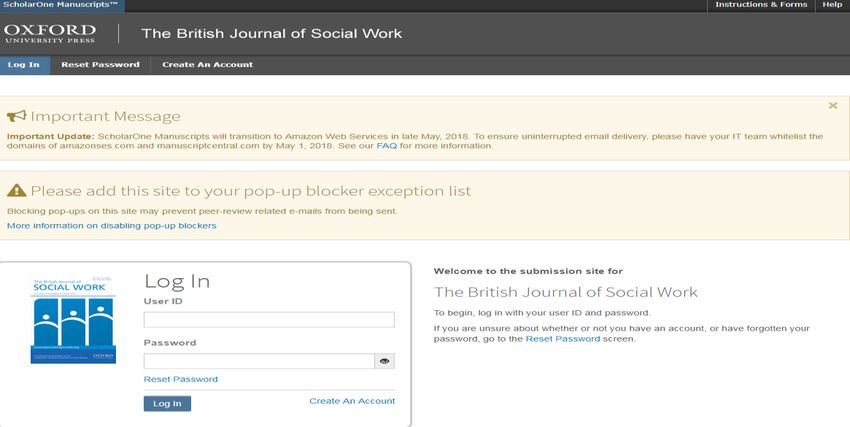This screenshot has height=427, width=850.
Task: Click the Social Work journal cover thumbnail
Action: point(73,320)
